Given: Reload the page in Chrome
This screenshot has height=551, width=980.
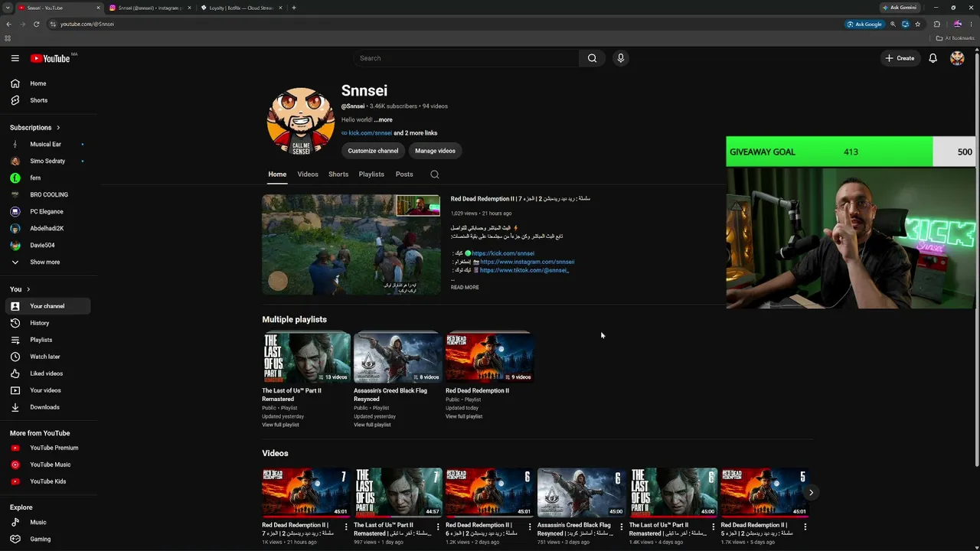Looking at the screenshot, I should (x=36, y=24).
